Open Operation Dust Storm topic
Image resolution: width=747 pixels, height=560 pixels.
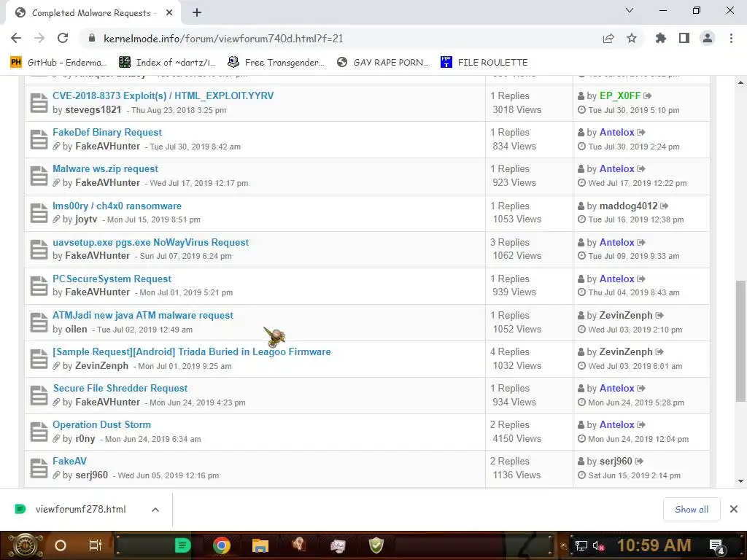coord(101,425)
